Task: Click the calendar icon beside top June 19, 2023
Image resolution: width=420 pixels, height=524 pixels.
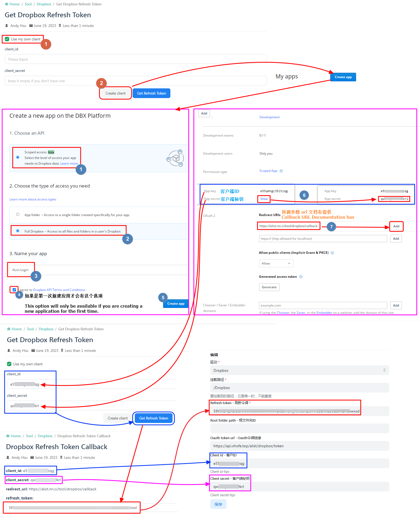Action: [31, 26]
